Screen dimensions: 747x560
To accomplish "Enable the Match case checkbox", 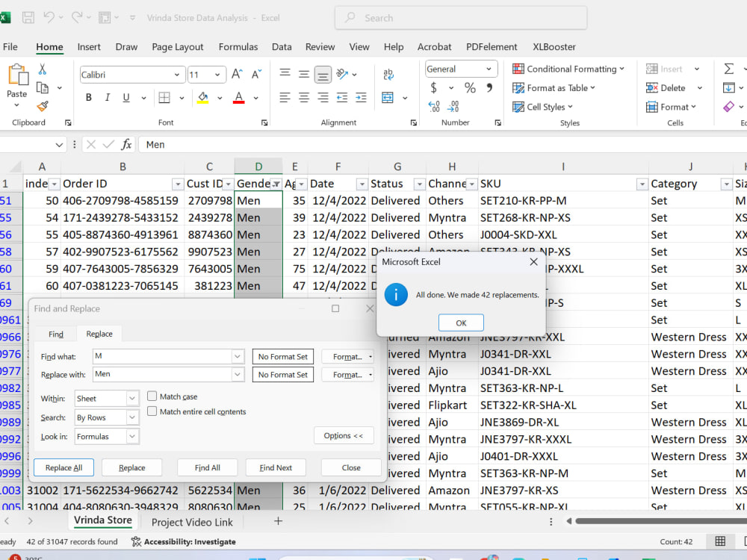I will point(152,396).
